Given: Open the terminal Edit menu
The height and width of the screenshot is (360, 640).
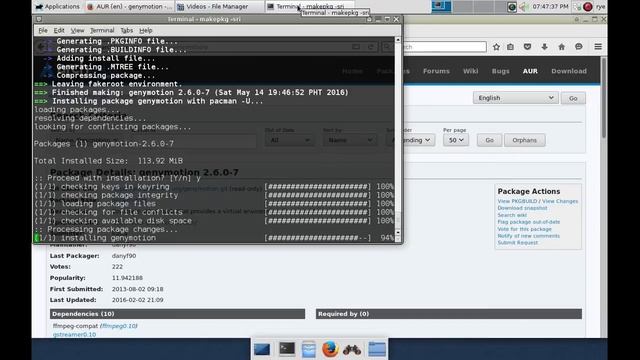Looking at the screenshot, I should point(59,30).
